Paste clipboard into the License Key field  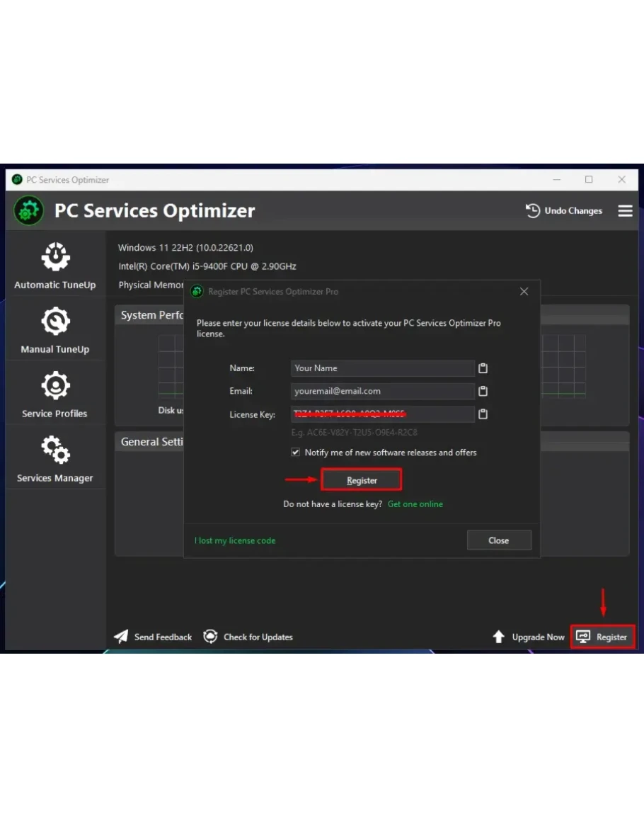(x=483, y=414)
